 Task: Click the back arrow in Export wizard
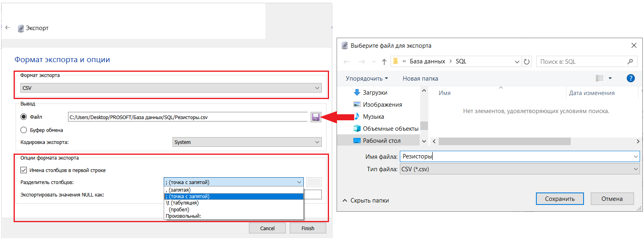tap(8, 28)
